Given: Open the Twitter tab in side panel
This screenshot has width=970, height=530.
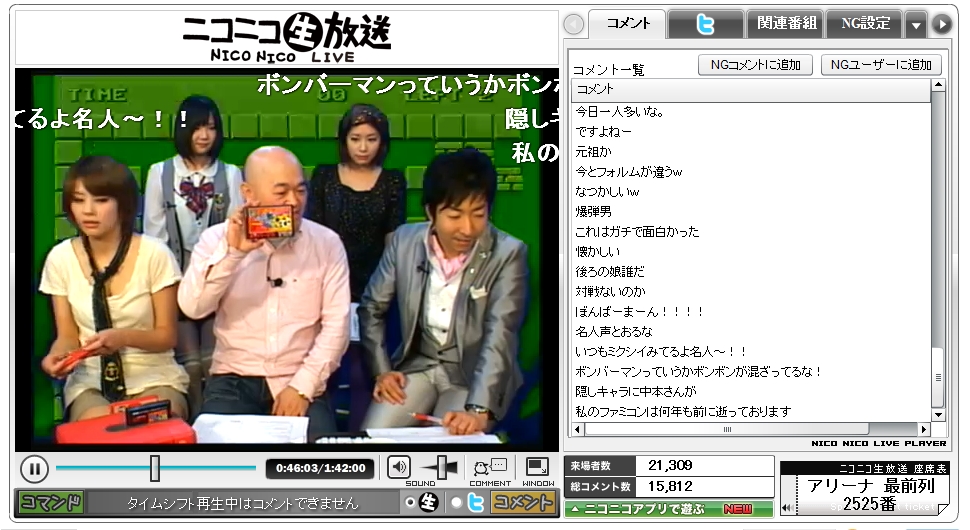Looking at the screenshot, I should (x=705, y=24).
